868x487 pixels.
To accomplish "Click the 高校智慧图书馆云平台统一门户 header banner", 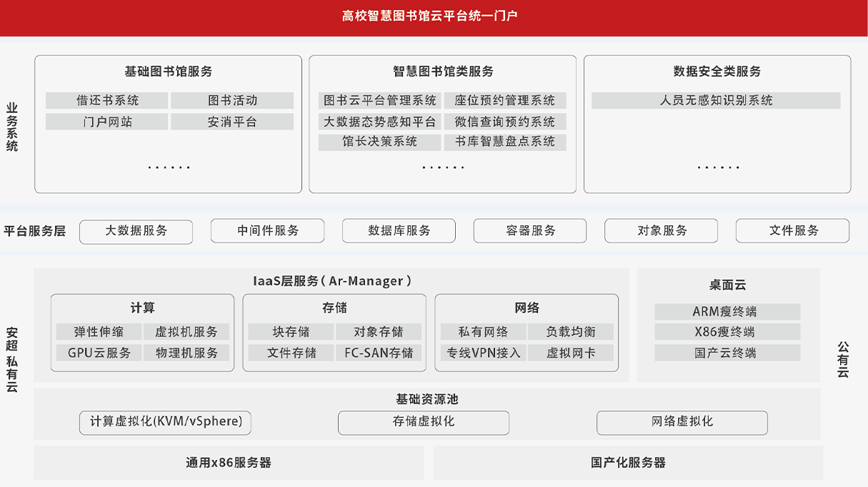I will pyautogui.click(x=434, y=16).
